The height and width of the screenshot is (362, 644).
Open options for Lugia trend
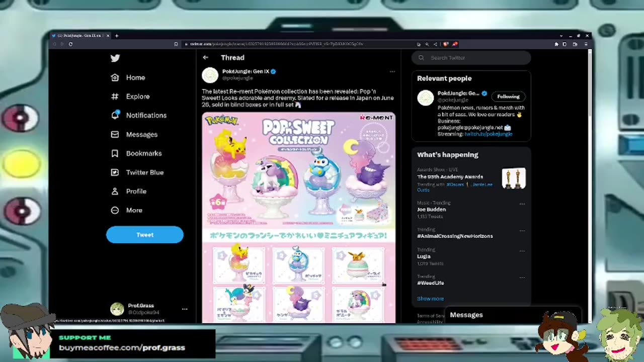(x=522, y=251)
